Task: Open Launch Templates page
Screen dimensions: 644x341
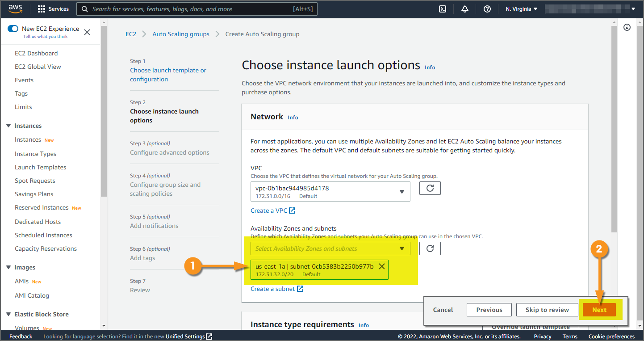Action: [x=40, y=167]
